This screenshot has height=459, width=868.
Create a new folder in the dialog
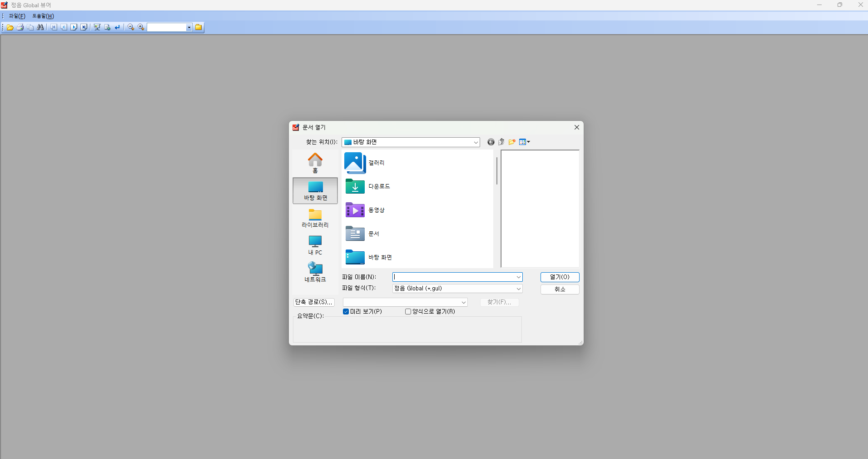click(512, 142)
